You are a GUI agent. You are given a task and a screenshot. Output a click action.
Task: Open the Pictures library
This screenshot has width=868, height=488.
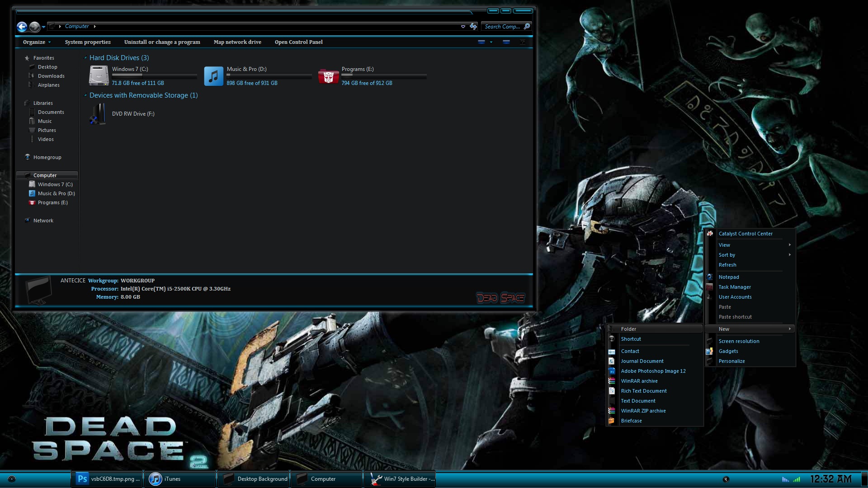click(x=47, y=130)
